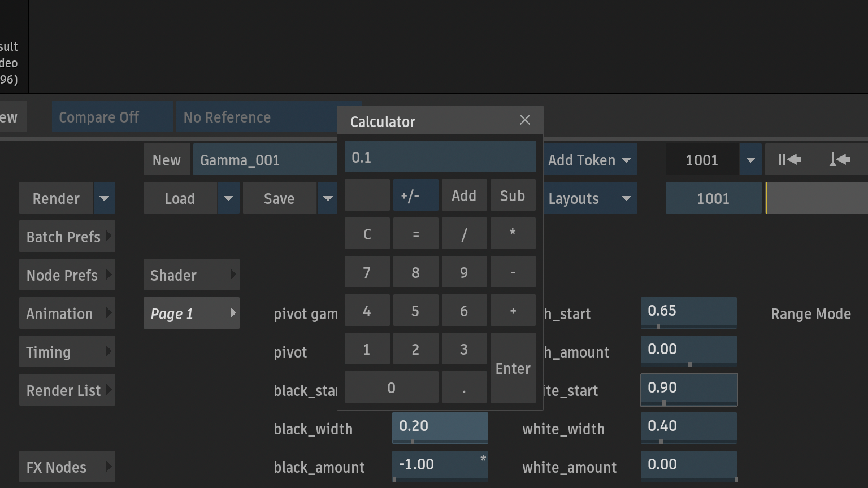Open the FX Nodes menu
Image resolution: width=868 pixels, height=488 pixels.
[67, 467]
